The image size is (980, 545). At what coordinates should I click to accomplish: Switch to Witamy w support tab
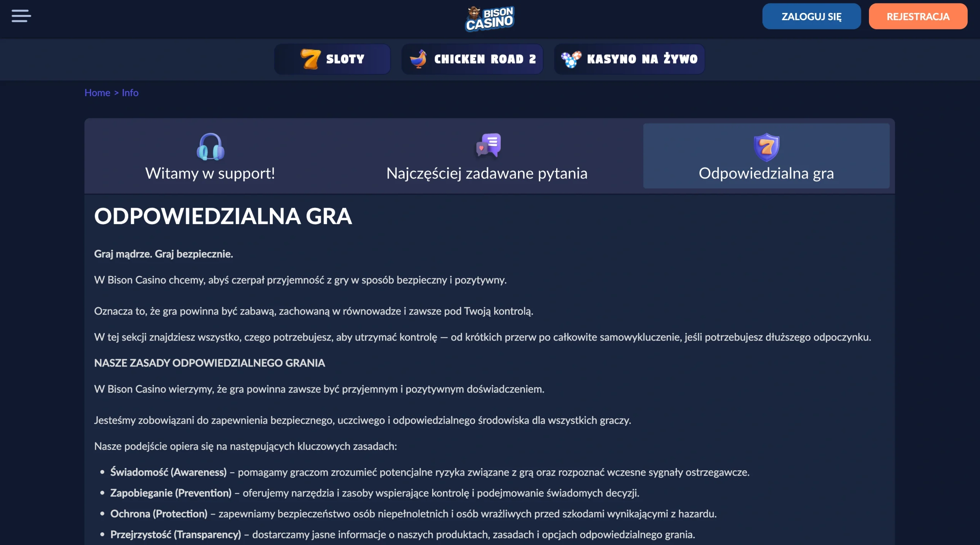(210, 156)
